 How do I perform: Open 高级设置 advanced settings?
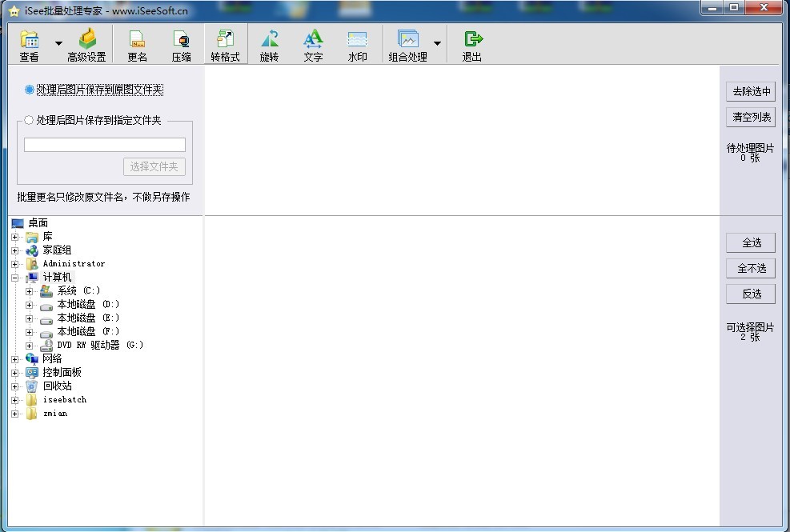click(86, 46)
